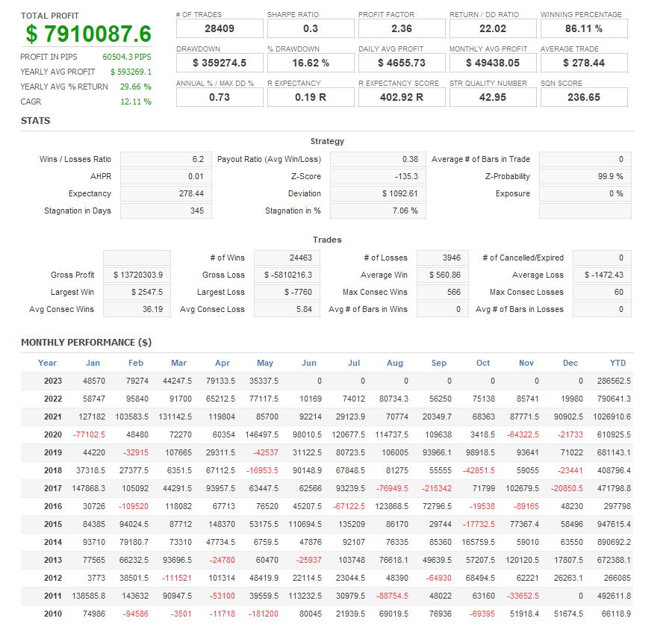Image resolution: width=672 pixels, height=636 pixels.
Task: Click the Profit Factor value 2.36
Action: [x=402, y=28]
